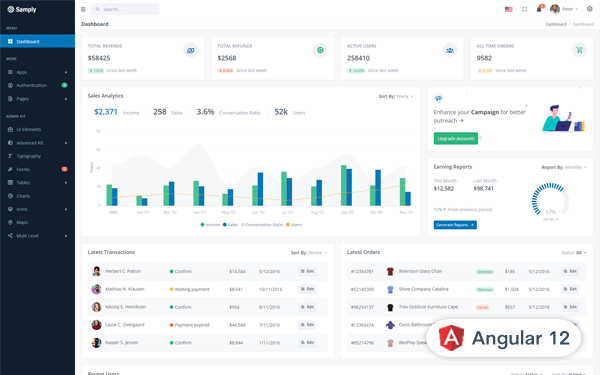Viewport: 600px width, 375px height.
Task: Click Peter's avatar picture
Action: tap(555, 9)
